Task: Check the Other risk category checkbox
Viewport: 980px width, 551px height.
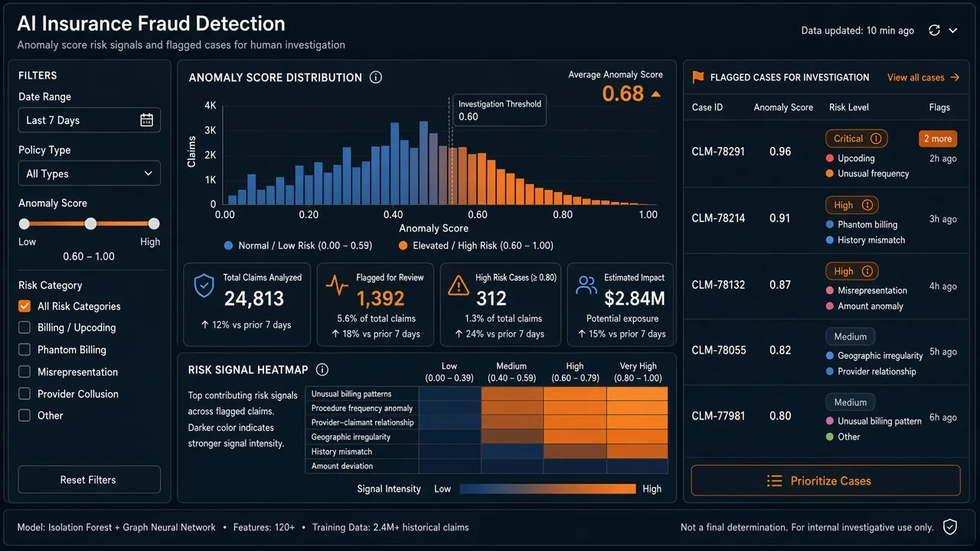Action: (24, 416)
